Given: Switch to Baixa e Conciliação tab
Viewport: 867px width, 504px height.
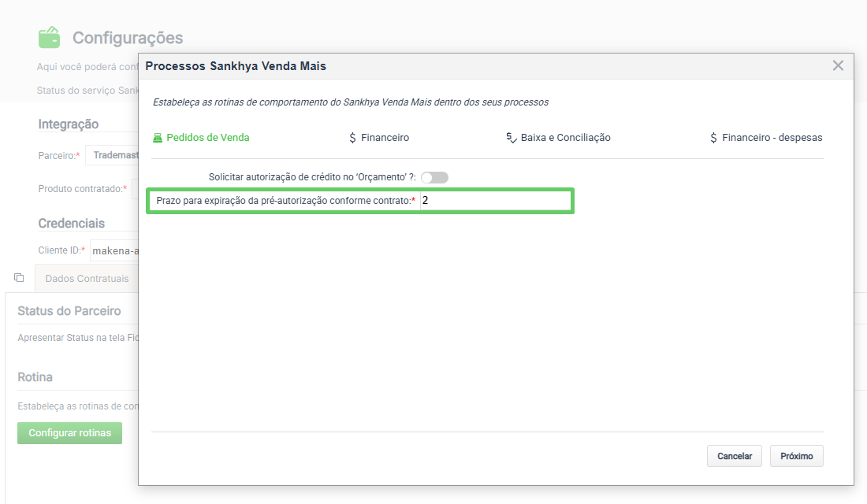Looking at the screenshot, I should 558,138.
